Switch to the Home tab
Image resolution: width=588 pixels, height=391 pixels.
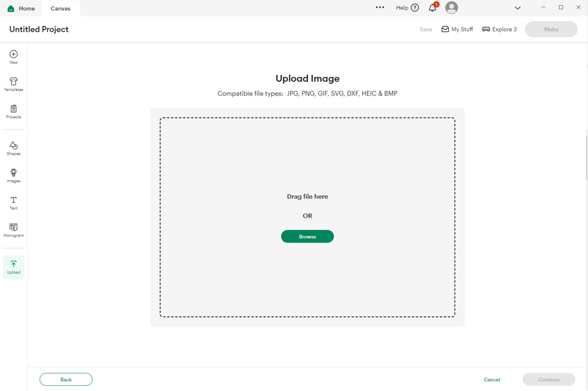click(x=21, y=8)
